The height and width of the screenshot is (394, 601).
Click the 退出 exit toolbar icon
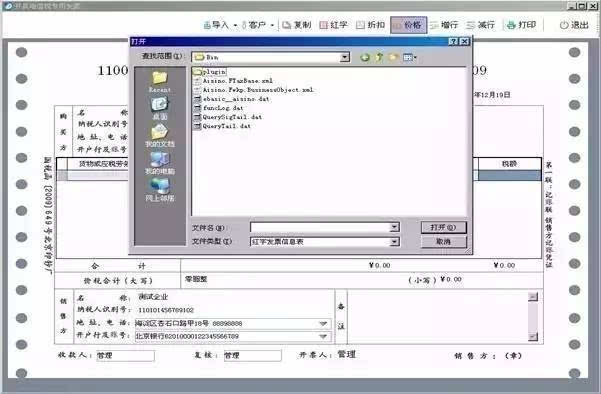tap(574, 25)
